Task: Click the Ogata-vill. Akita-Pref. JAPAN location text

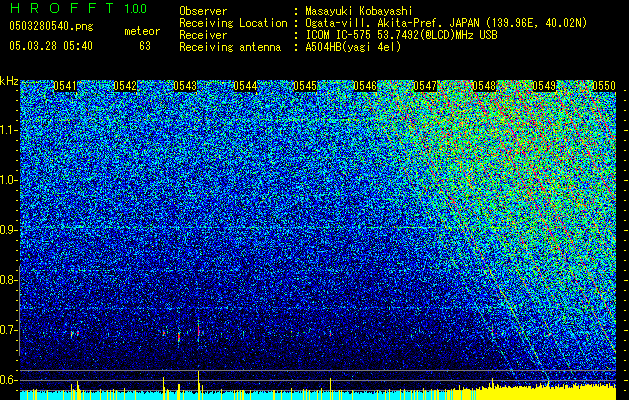Action: (446, 23)
